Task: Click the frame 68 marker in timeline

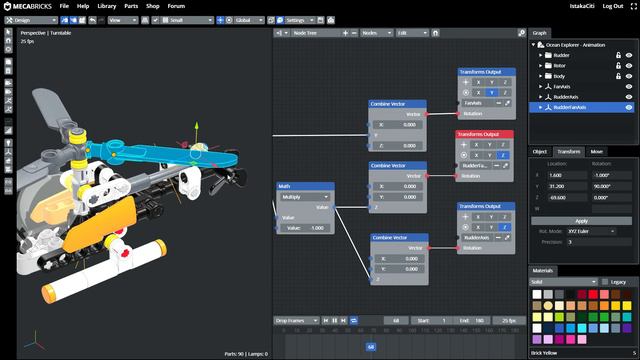Action: coord(371,347)
